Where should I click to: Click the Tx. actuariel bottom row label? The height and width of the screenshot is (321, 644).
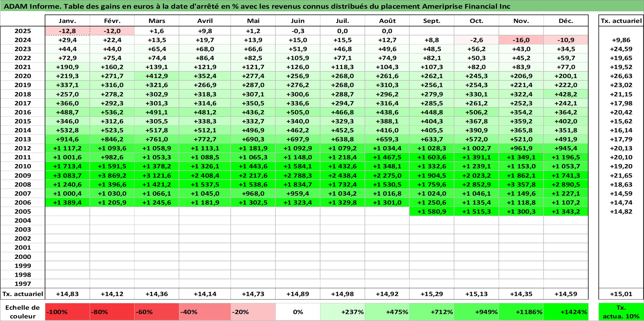(x=23, y=294)
